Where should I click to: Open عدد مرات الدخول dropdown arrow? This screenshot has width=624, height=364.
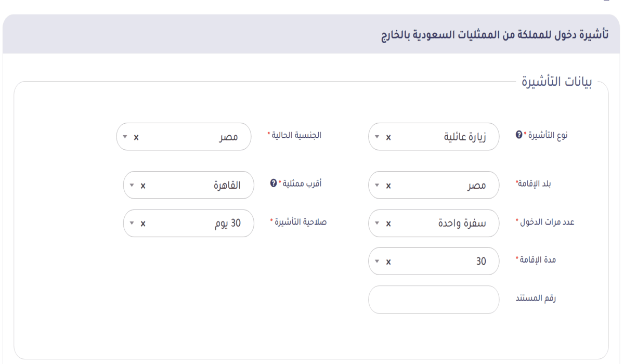point(377,224)
